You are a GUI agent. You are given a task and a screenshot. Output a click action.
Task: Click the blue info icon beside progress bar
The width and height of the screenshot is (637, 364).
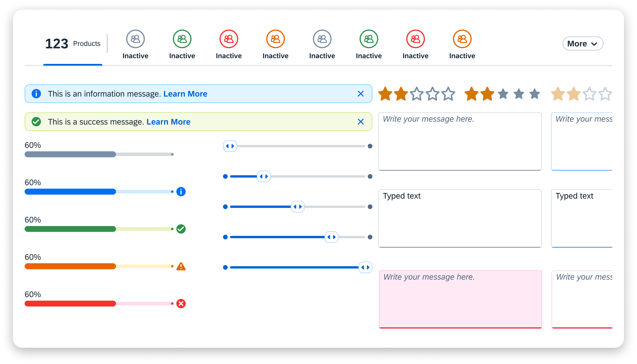[x=181, y=191]
